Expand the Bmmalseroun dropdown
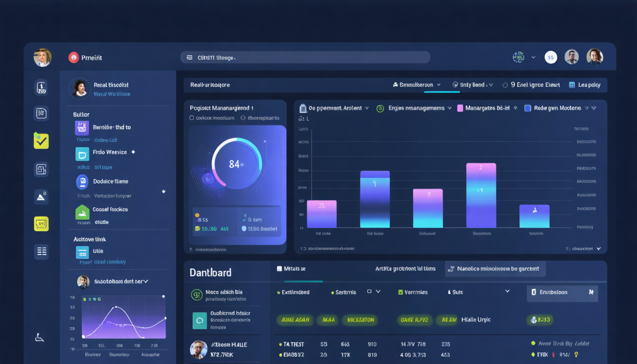This screenshot has height=364, width=637. (x=439, y=85)
